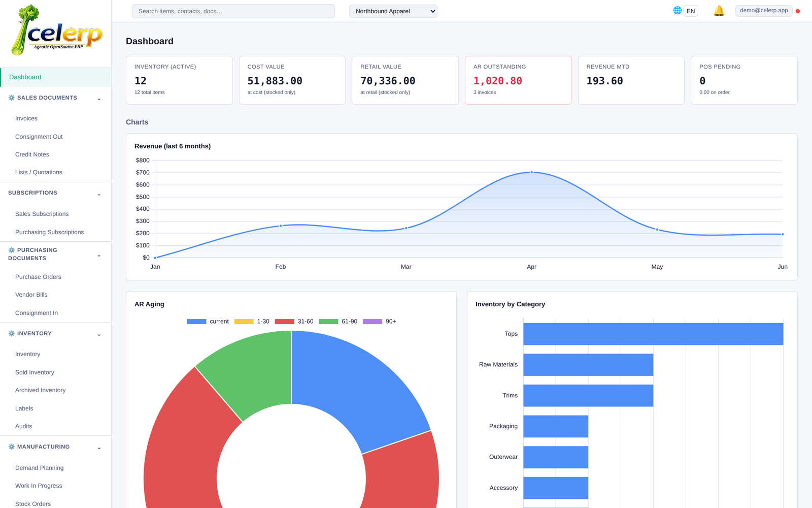The width and height of the screenshot is (812, 508).
Task: Select Dashboard in the sidebar
Action: coord(56,77)
